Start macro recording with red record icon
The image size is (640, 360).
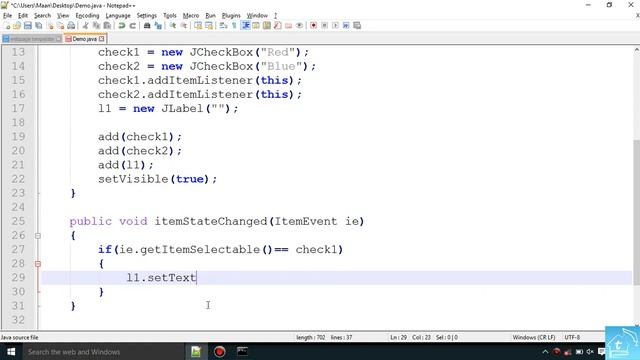(x=313, y=26)
